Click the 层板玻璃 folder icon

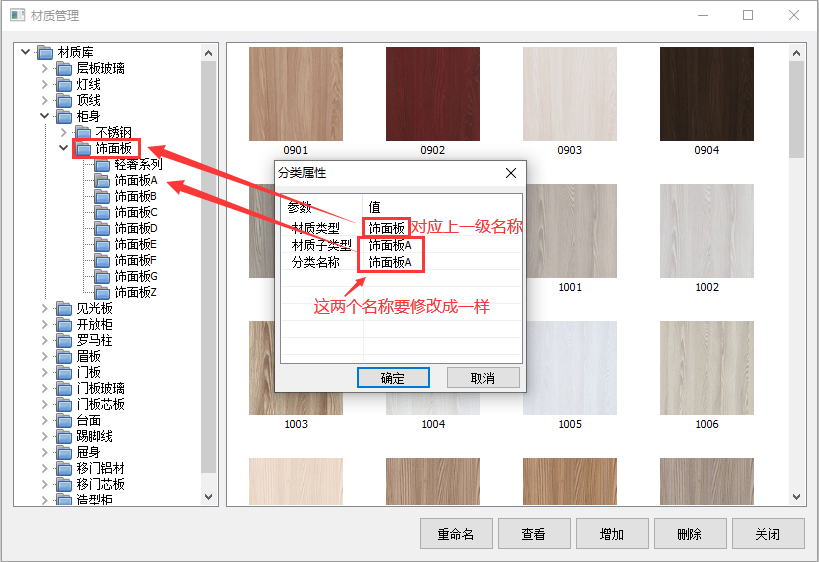tap(64, 68)
